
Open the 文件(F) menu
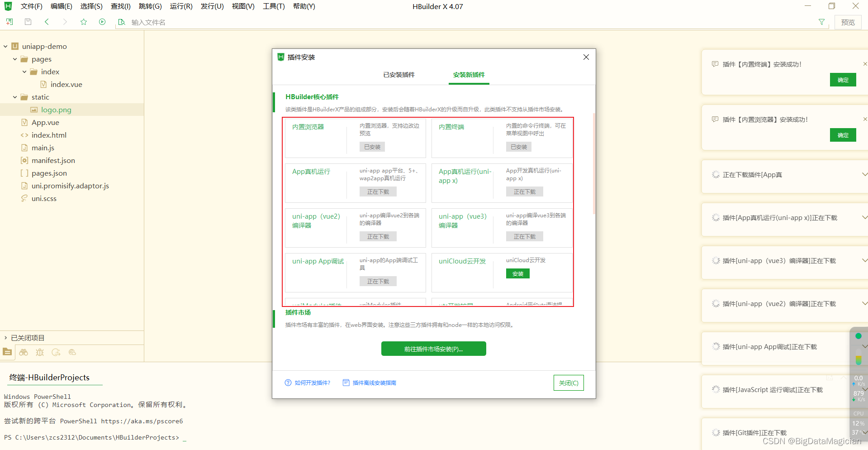pyautogui.click(x=32, y=6)
